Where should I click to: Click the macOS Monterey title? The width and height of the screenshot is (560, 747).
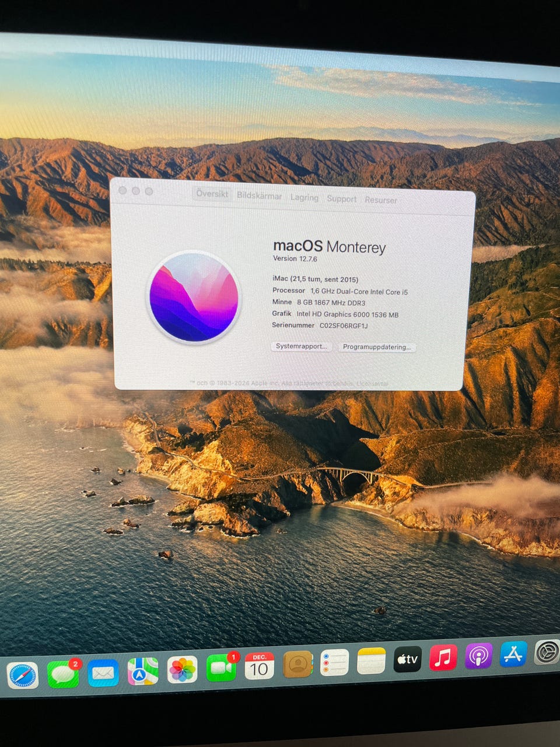(x=330, y=246)
